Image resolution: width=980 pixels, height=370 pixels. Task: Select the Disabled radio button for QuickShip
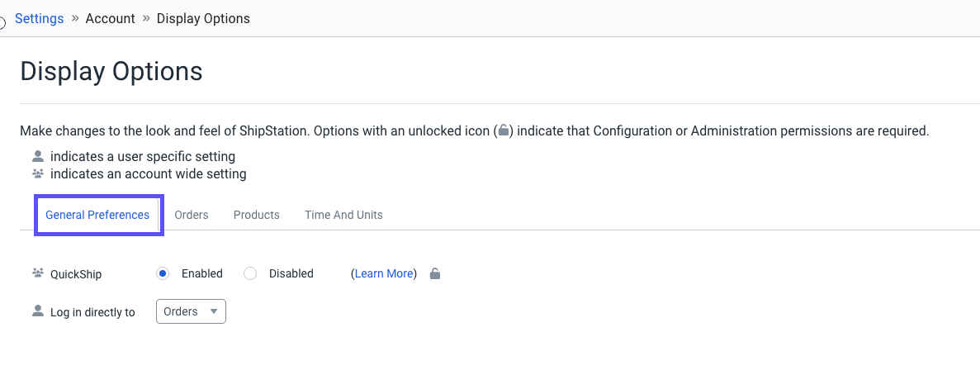pyautogui.click(x=250, y=273)
